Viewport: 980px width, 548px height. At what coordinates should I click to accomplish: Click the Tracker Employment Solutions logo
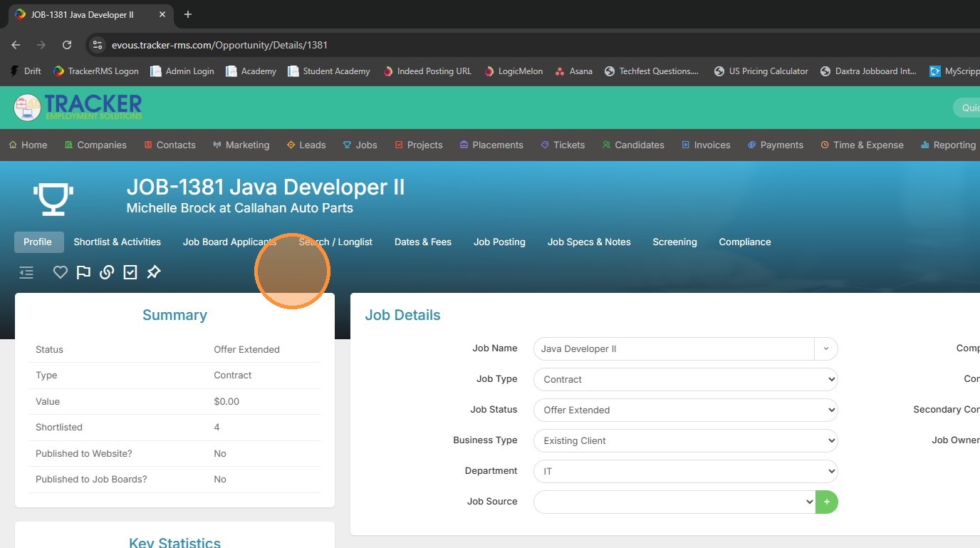pos(78,108)
